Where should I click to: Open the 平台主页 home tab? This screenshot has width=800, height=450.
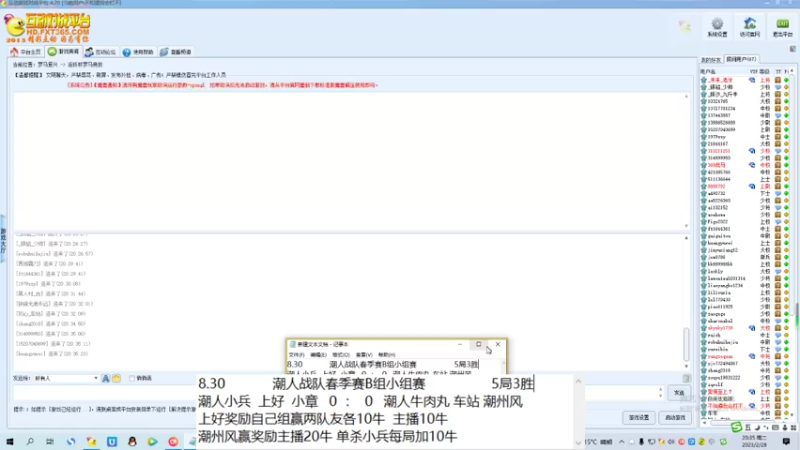tap(26, 52)
